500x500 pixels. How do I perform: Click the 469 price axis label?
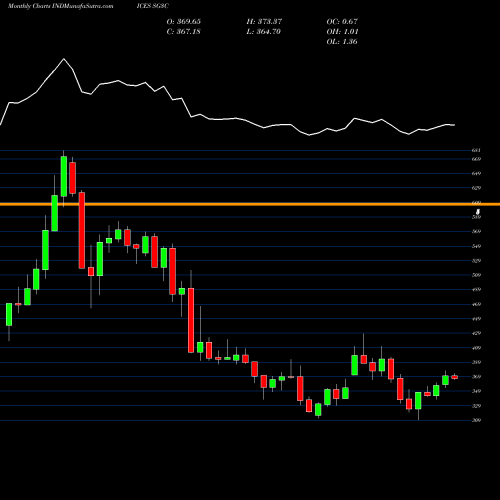click(x=476, y=304)
